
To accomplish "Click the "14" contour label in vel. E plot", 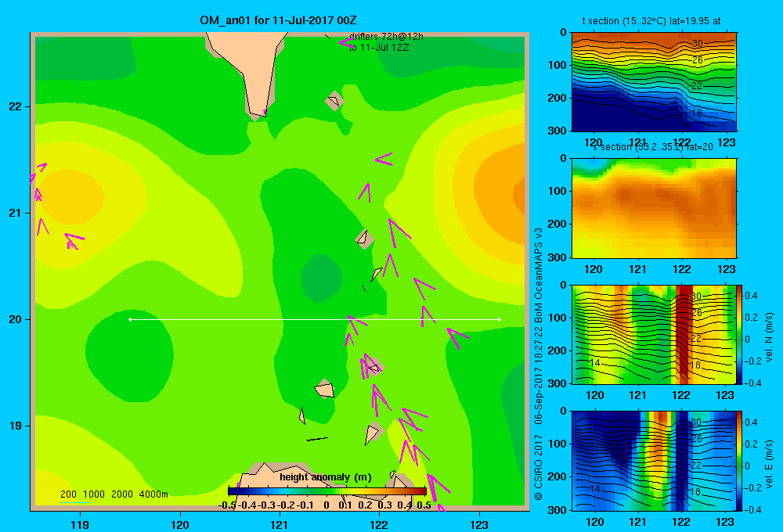I will click(x=594, y=489).
